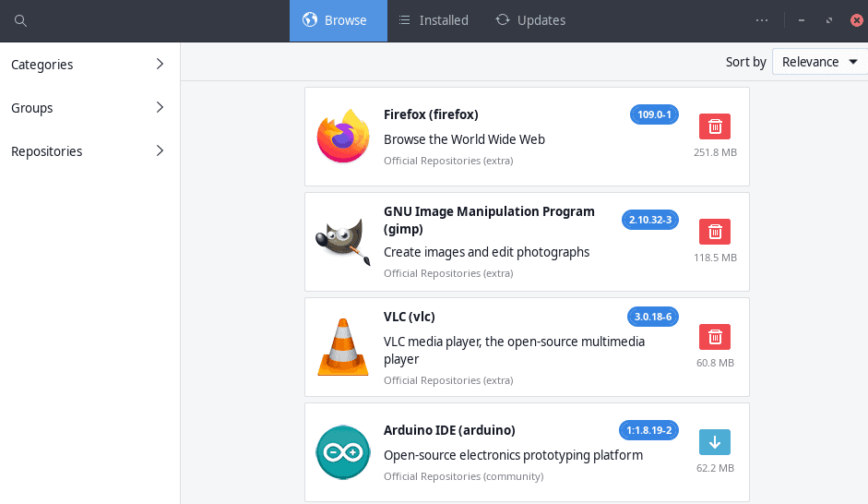
Task: Select the 60.8 MB size label
Action: [x=715, y=363]
